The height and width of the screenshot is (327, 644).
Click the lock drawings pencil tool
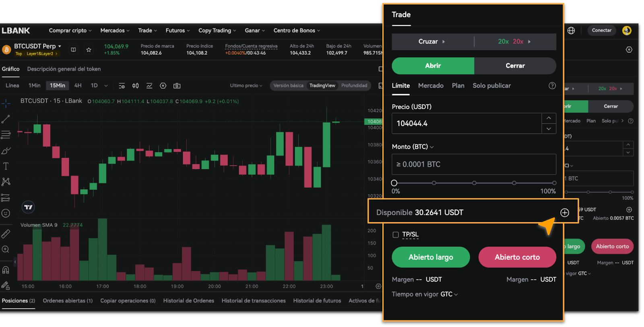[x=6, y=286]
